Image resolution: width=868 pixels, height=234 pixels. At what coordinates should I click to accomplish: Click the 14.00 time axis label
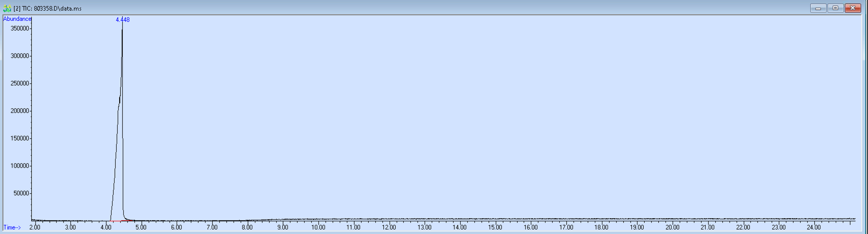coord(460,227)
